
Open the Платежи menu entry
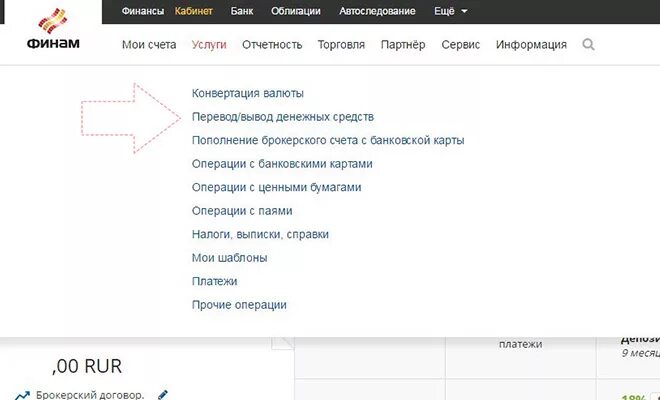pyautogui.click(x=214, y=281)
